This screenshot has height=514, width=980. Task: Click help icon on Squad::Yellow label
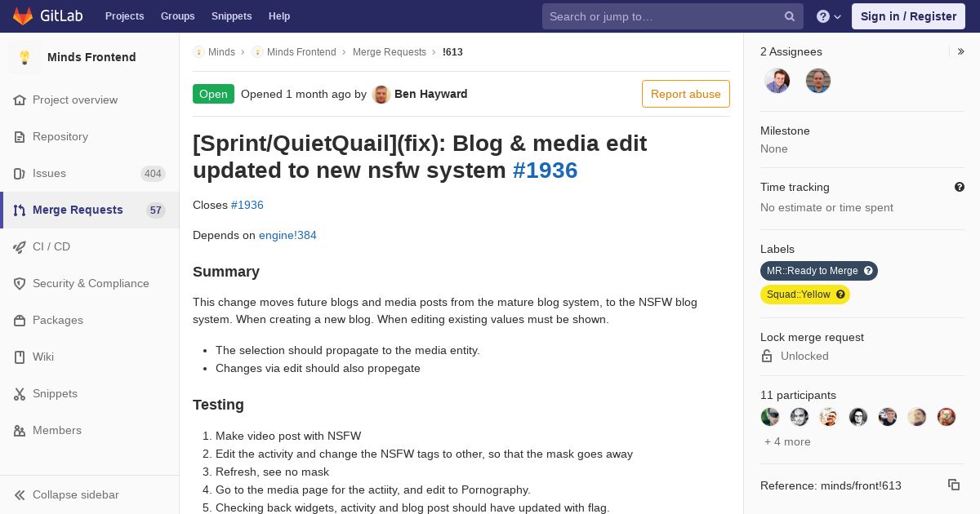coord(840,295)
